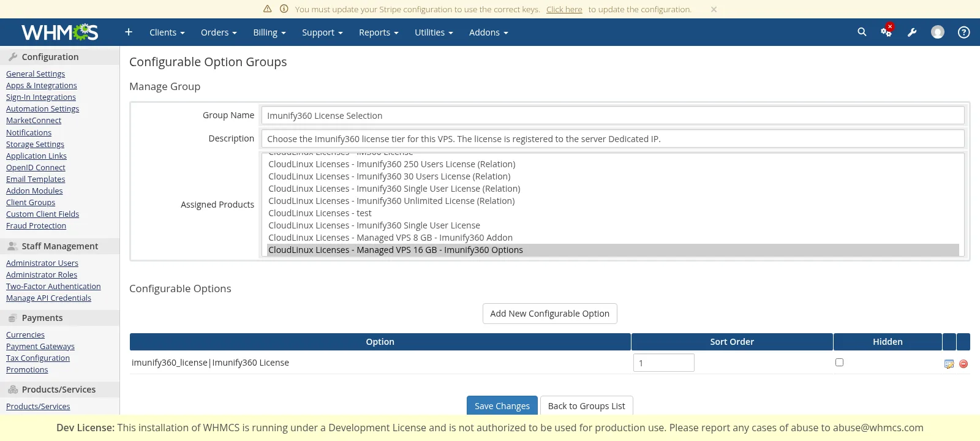
Task: Open Apps & Integrations link
Action: coord(42,85)
